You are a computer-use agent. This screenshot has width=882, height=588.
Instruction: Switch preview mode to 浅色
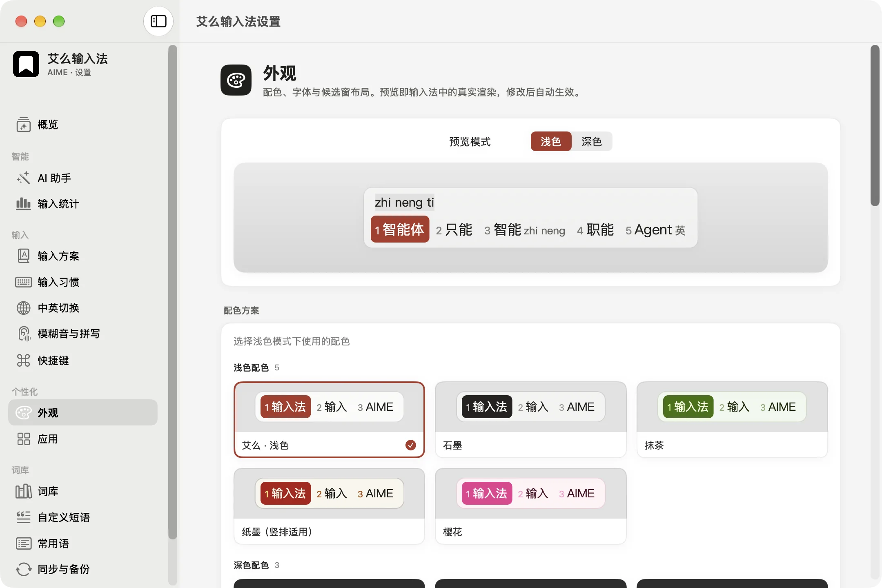pyautogui.click(x=551, y=141)
